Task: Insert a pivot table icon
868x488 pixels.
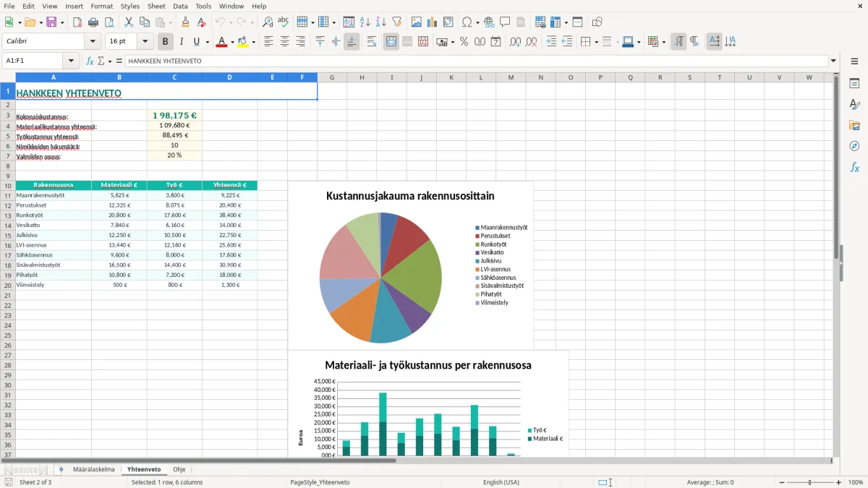Action: pyautogui.click(x=448, y=22)
